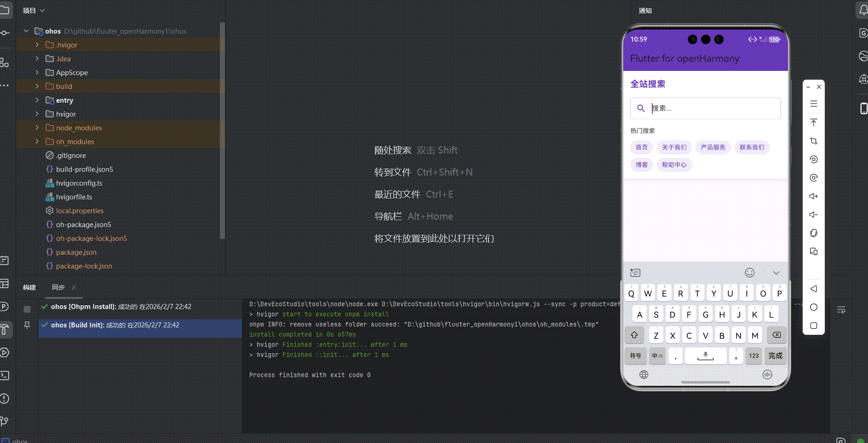The height and width of the screenshot is (443, 868).
Task: Tap the 完成 done key
Action: [776, 356]
